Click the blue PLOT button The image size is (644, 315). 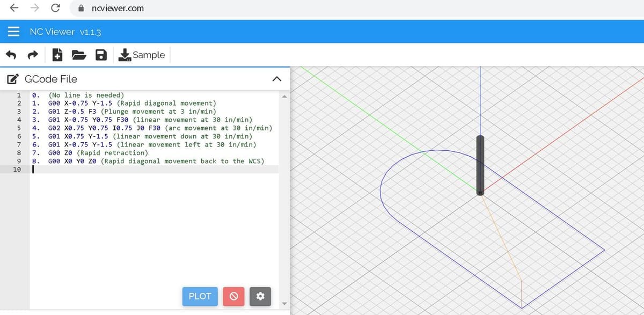pyautogui.click(x=200, y=296)
